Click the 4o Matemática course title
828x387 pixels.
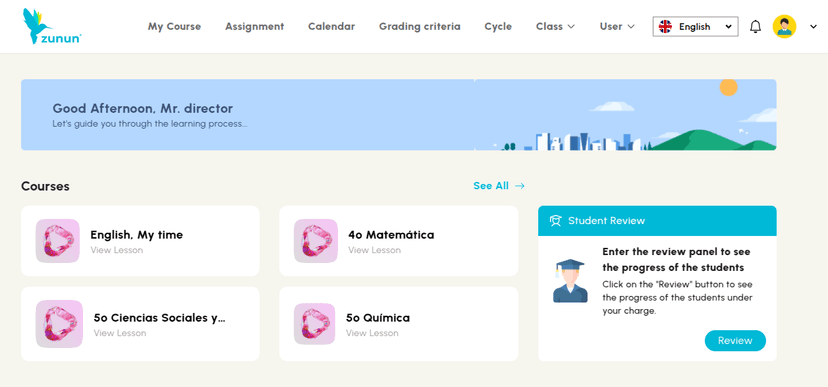click(391, 235)
